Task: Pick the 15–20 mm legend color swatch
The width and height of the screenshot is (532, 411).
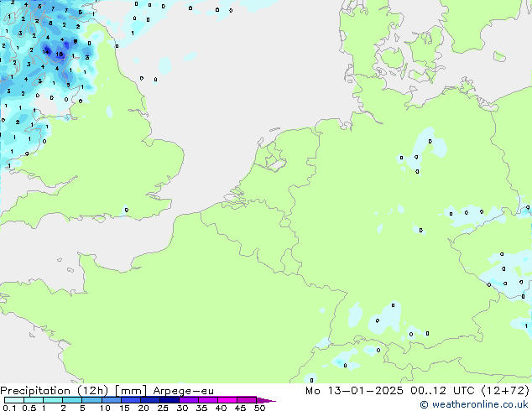Action: (130, 400)
